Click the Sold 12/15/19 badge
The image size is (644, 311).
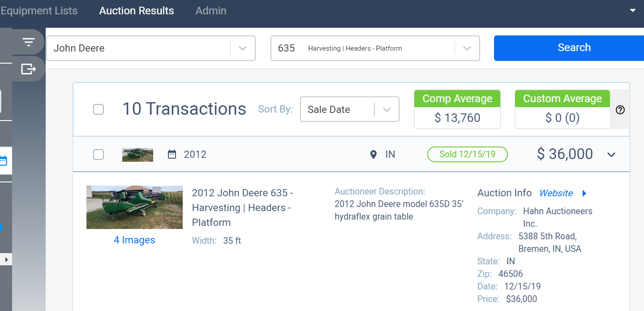pos(468,154)
